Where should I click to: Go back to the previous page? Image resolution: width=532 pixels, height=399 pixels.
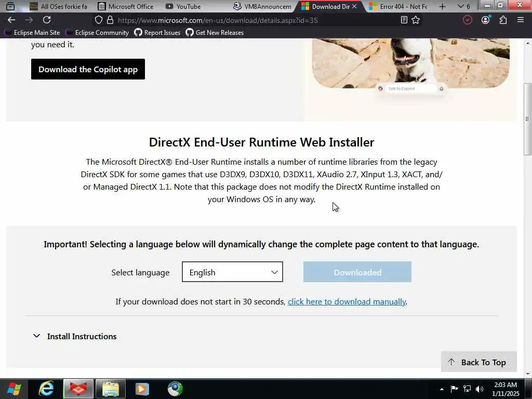(11, 20)
